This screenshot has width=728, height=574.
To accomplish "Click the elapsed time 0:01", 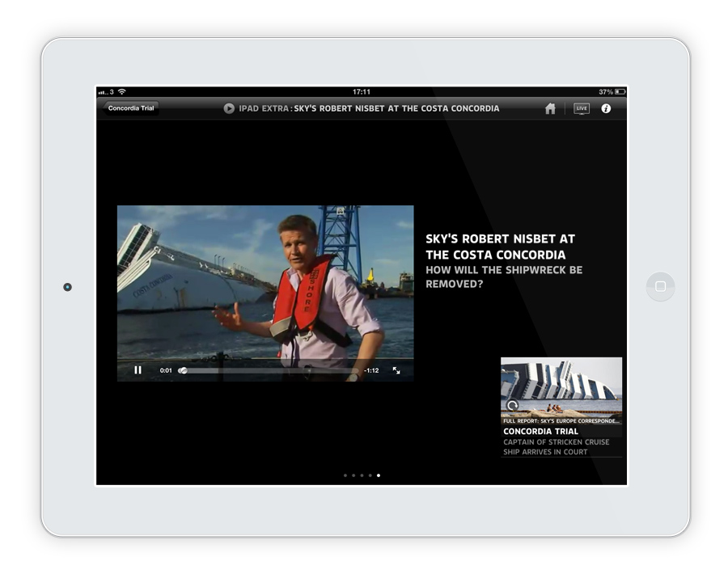I will tap(166, 370).
